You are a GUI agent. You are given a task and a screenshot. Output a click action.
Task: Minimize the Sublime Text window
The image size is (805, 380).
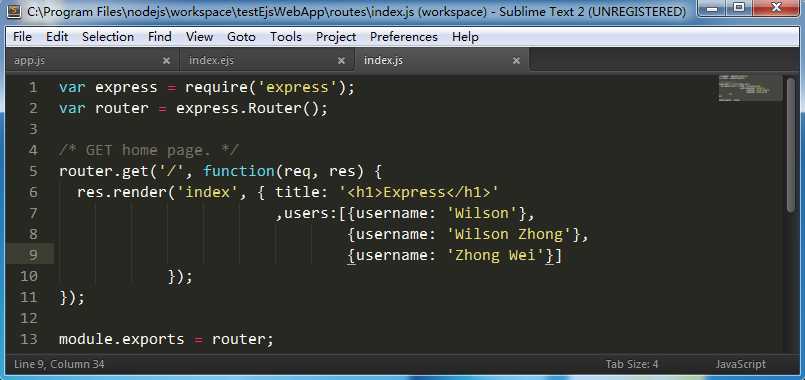tap(713, 8)
